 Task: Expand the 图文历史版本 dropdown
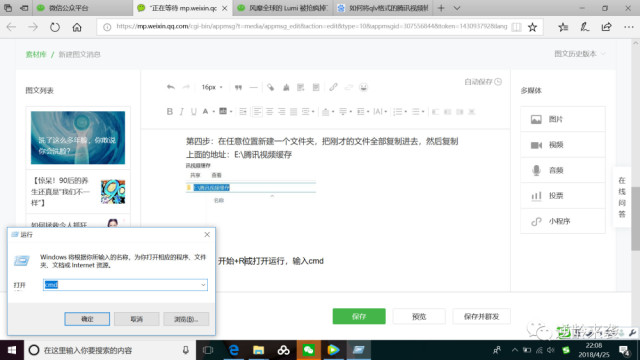[580, 54]
